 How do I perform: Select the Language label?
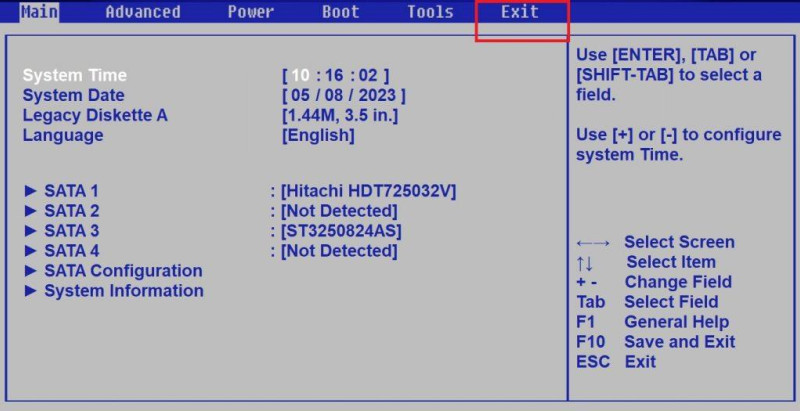(x=63, y=135)
